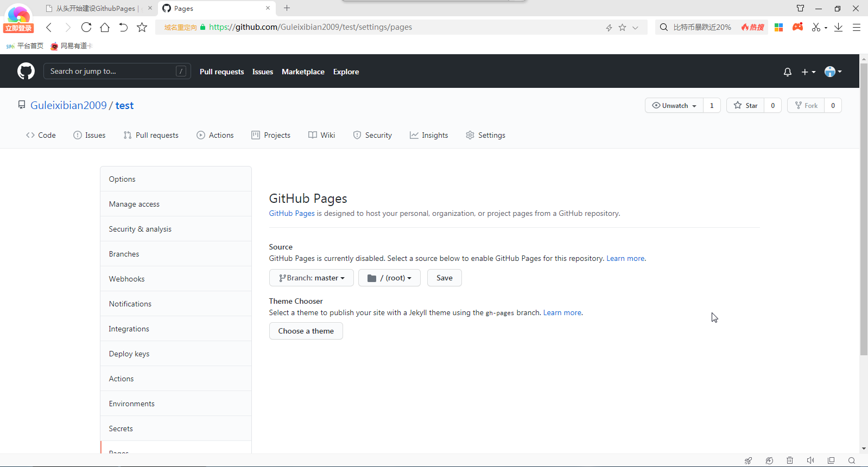The height and width of the screenshot is (467, 868).
Task: Click the undo/restore tab icon
Action: tap(123, 27)
